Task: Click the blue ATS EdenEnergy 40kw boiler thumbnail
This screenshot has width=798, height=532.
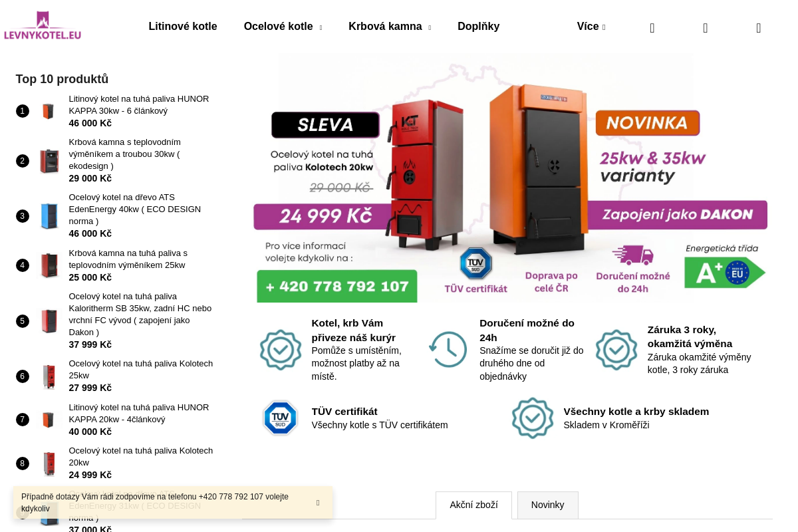Action: point(49,216)
